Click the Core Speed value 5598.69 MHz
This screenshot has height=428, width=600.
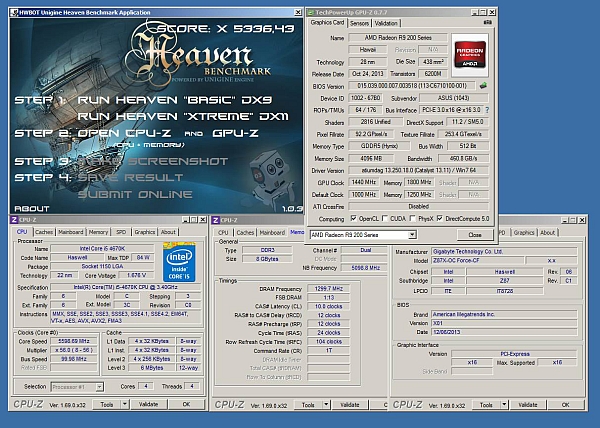[x=74, y=341]
